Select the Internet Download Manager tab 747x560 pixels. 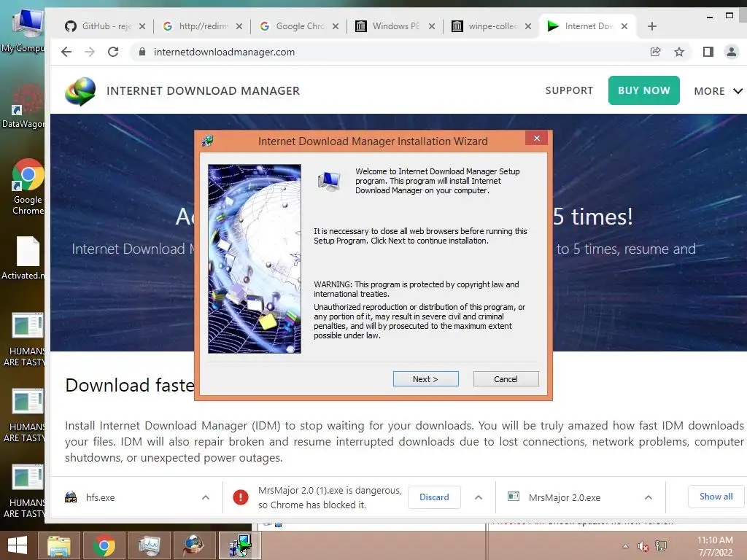589,26
